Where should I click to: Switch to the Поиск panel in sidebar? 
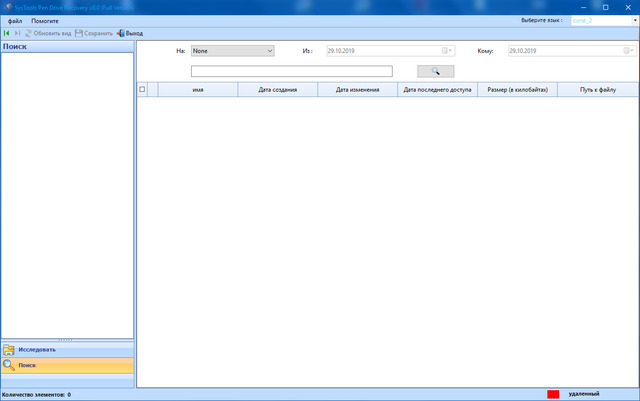pyautogui.click(x=67, y=365)
